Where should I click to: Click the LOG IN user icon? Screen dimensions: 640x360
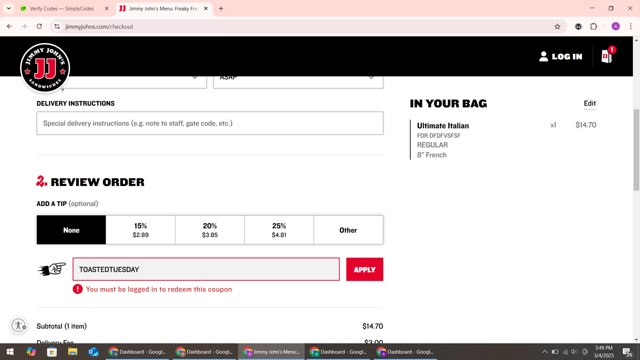543,56
